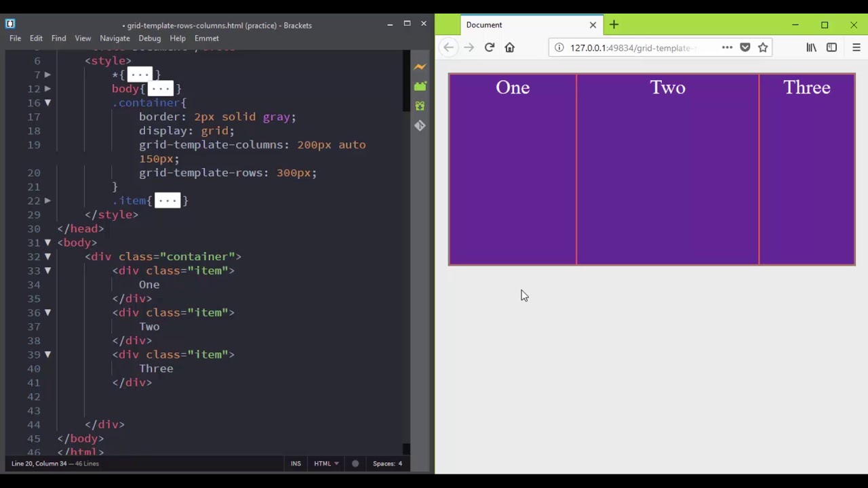Toggle INS insert mode in status bar

(x=296, y=464)
